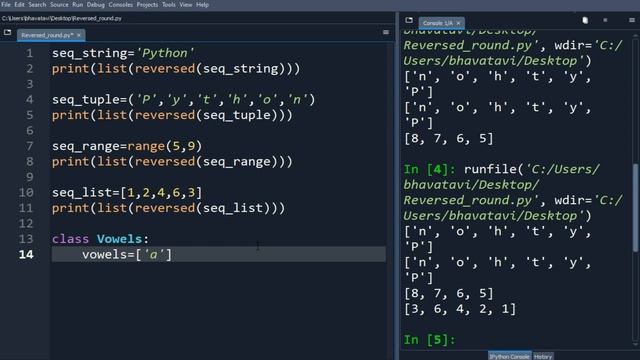640x360 pixels.
Task: Click the In [4]: runfile command
Action: click(513, 192)
